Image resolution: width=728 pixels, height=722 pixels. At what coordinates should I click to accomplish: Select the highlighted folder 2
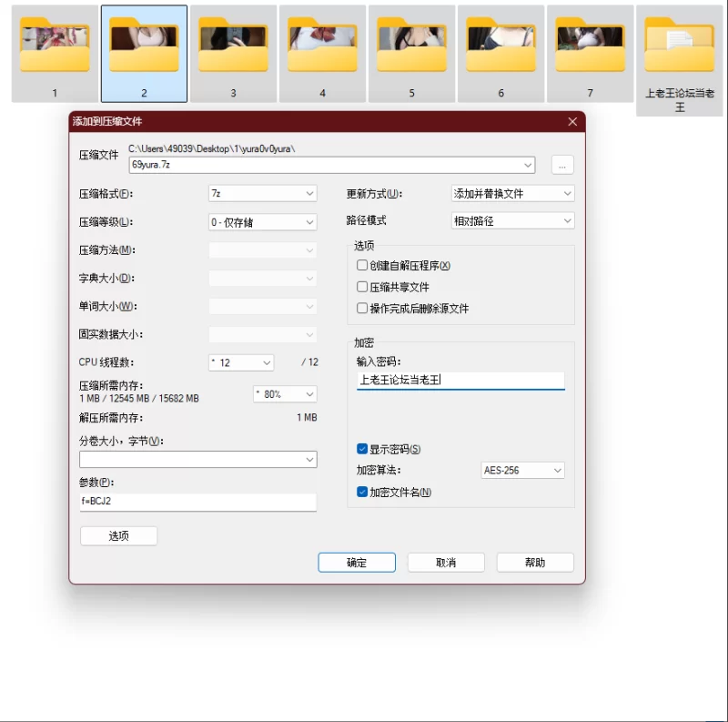point(144,54)
